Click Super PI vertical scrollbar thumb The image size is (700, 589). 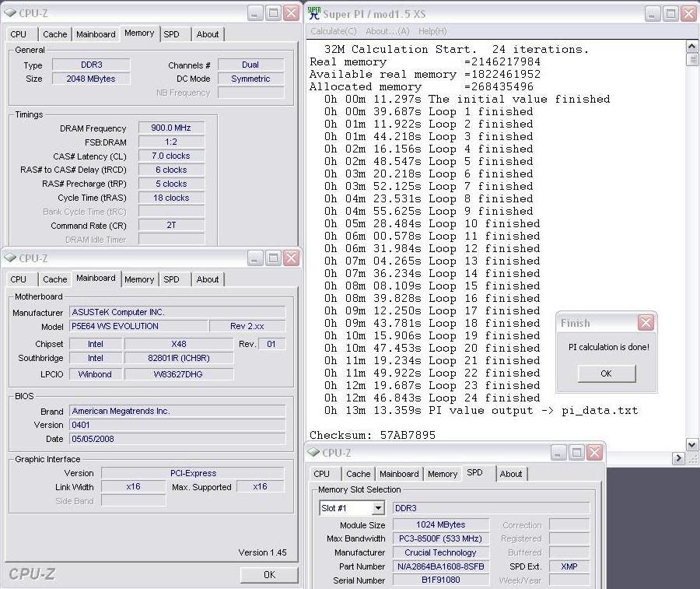point(691,59)
